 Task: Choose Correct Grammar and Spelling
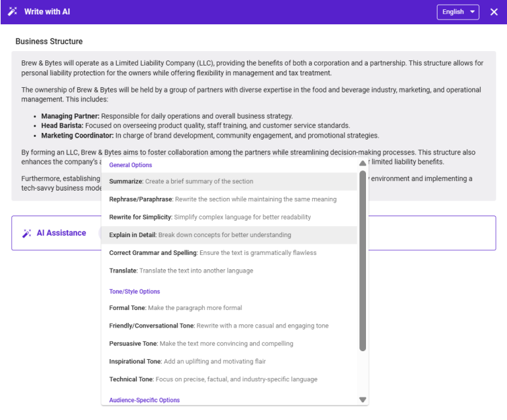229,253
